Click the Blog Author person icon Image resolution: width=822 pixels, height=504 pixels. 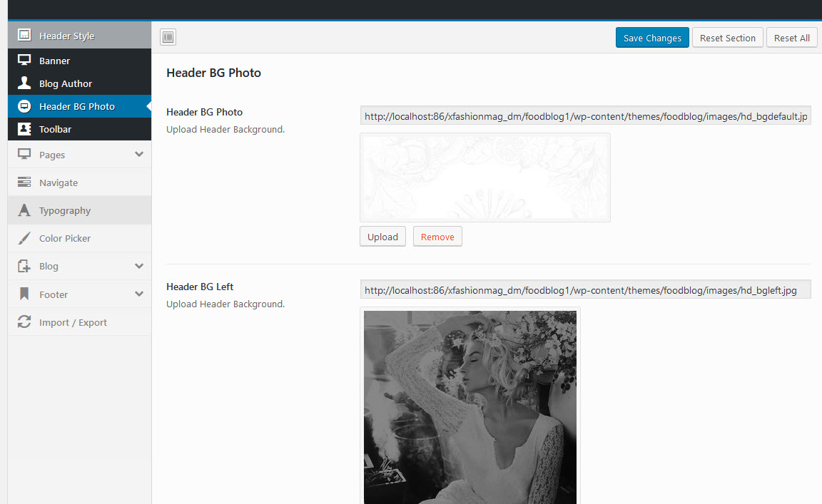tap(24, 83)
